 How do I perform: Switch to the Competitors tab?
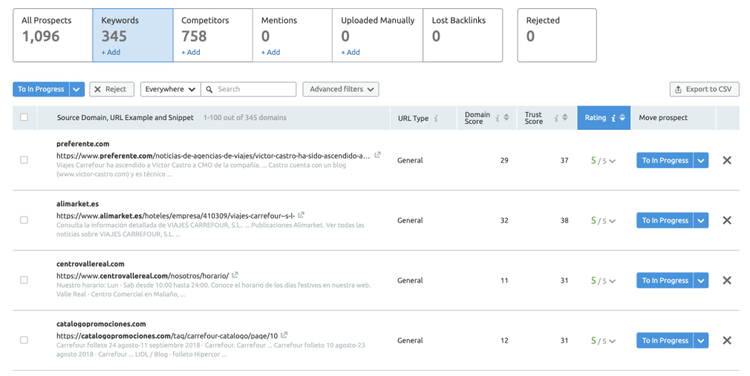click(x=213, y=35)
